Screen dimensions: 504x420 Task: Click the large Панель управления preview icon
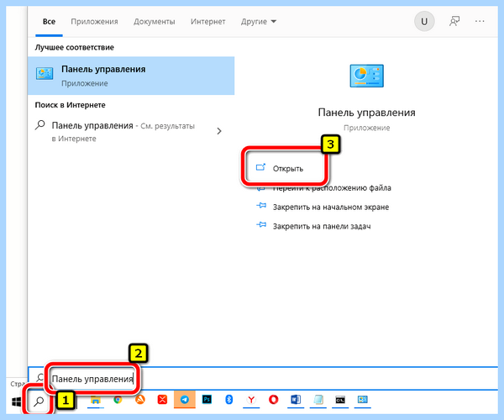[367, 76]
